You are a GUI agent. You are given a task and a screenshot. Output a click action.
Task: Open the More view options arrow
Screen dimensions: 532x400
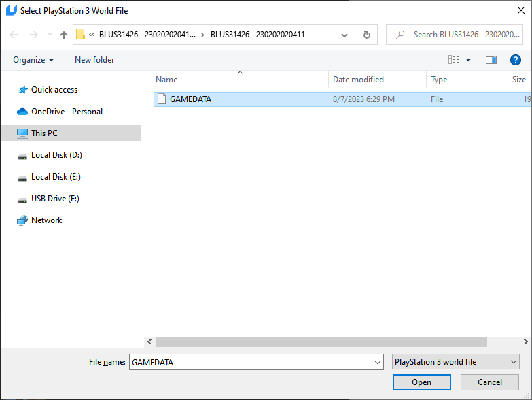(469, 60)
